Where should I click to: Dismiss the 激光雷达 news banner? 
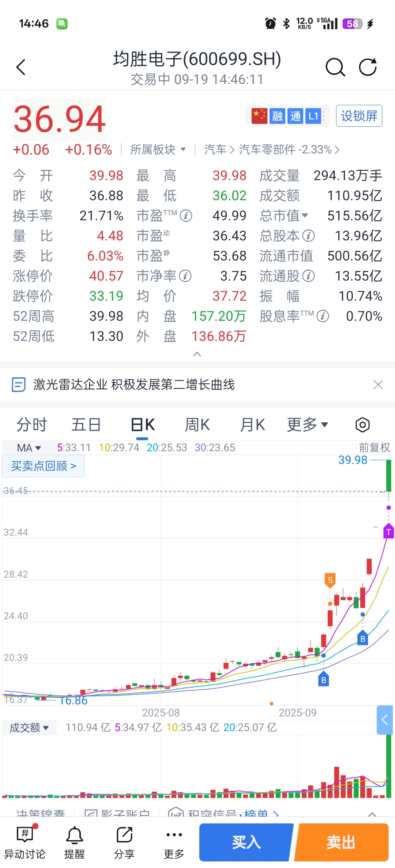(378, 385)
